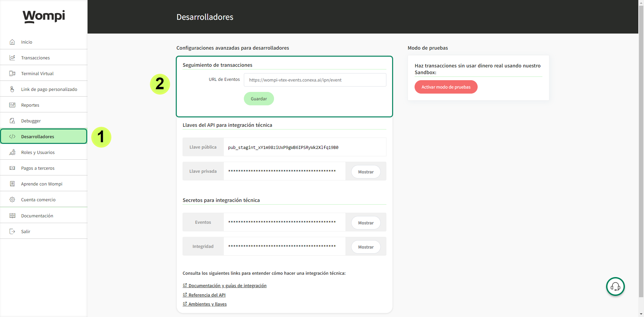Click the Transacciones chart icon
The height and width of the screenshot is (317, 644).
click(x=12, y=57)
